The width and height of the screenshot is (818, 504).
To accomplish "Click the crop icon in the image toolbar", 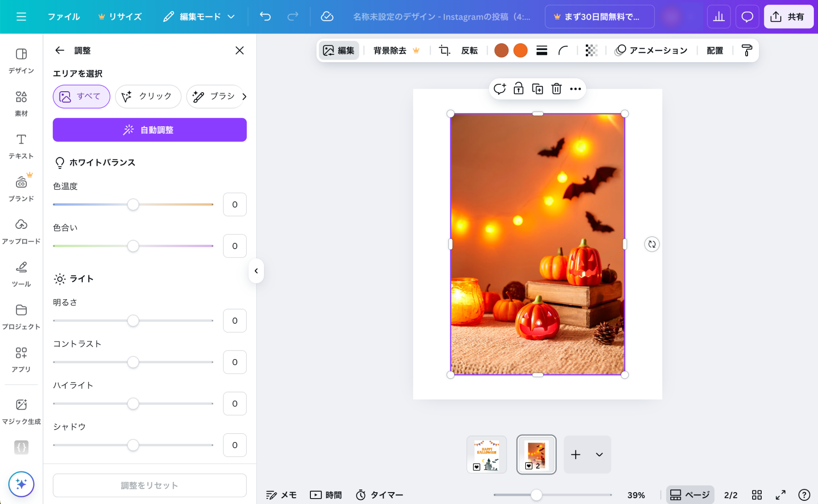I will (x=444, y=50).
